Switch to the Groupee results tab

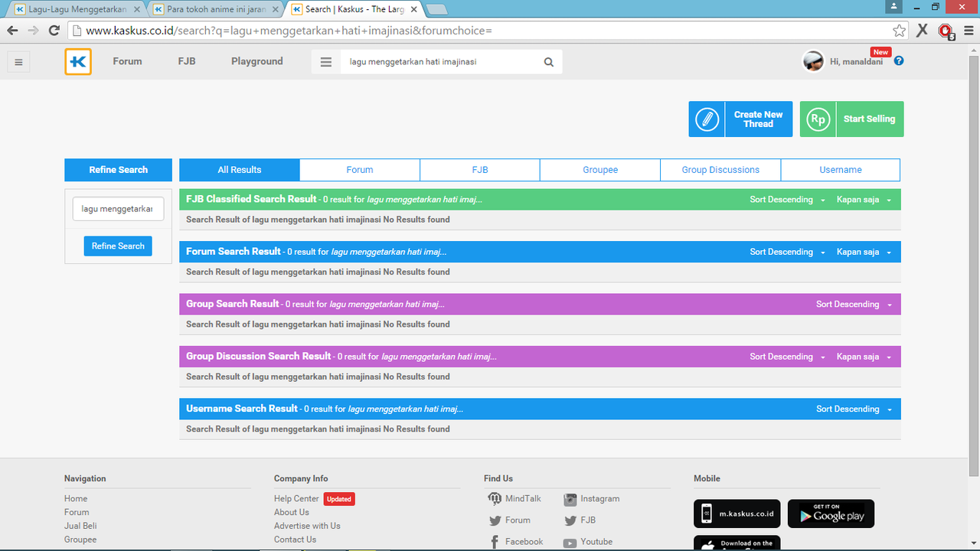pos(600,170)
